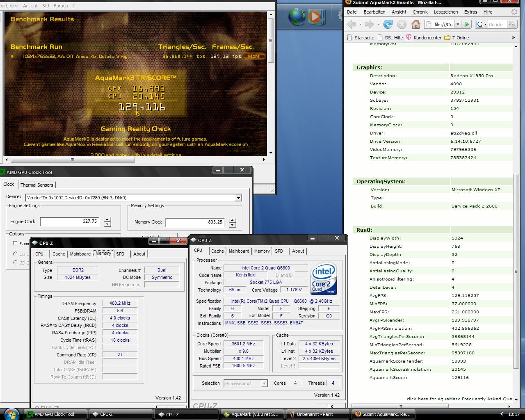This screenshot has width=525, height=420.
Task: Click the Firefox throbber icon by menu bar
Action: click(x=514, y=12)
